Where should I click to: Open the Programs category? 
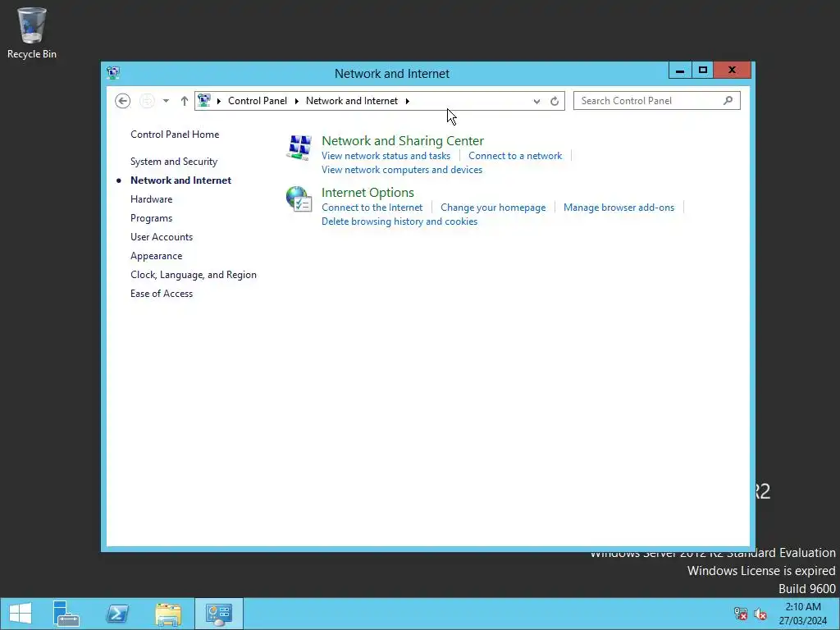point(151,218)
